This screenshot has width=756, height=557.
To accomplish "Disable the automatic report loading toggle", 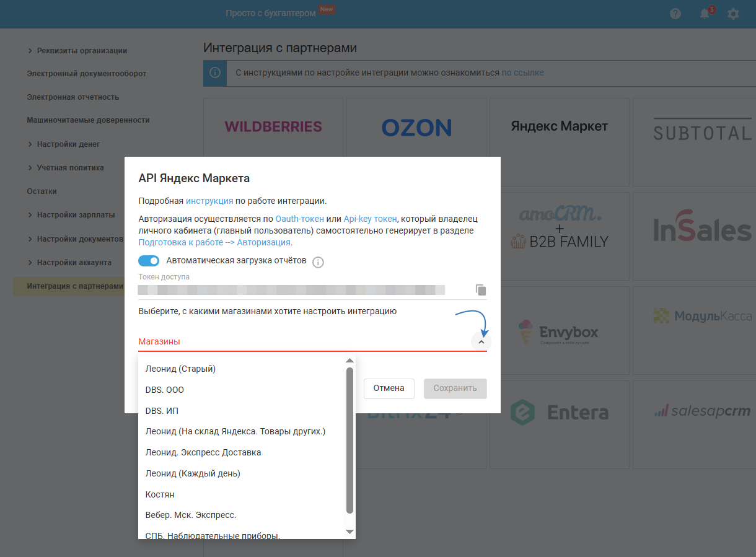I will coord(149,261).
